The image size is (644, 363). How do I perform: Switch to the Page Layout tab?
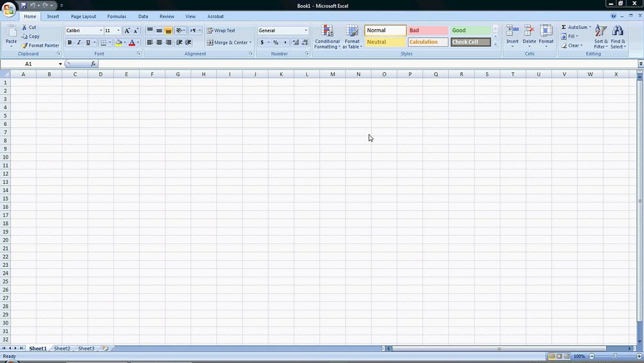click(83, 16)
